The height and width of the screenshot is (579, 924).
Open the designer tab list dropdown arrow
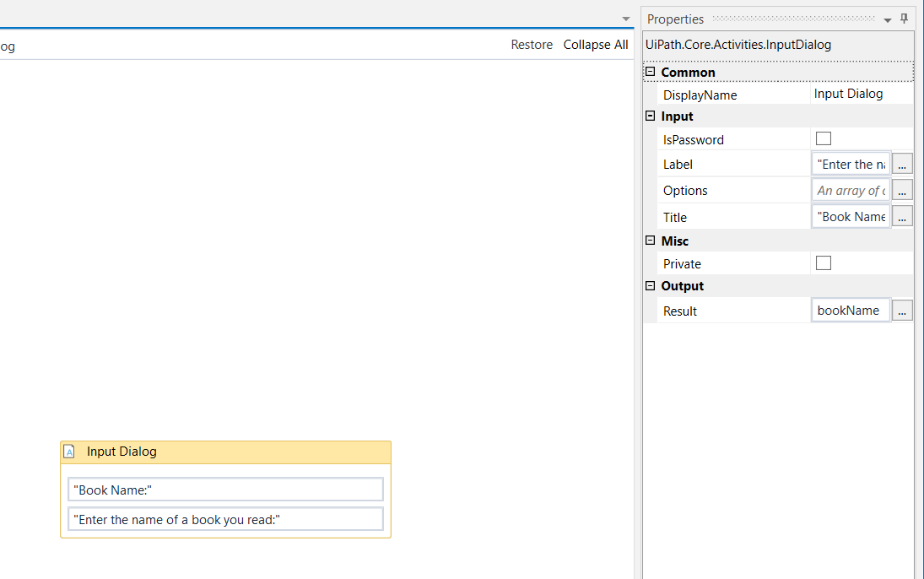(625, 19)
